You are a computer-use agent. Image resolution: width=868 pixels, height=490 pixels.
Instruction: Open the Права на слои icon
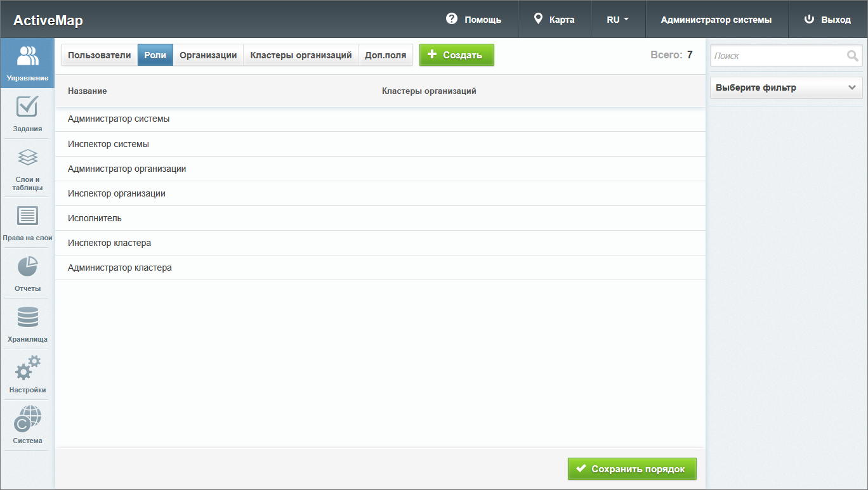[27, 216]
